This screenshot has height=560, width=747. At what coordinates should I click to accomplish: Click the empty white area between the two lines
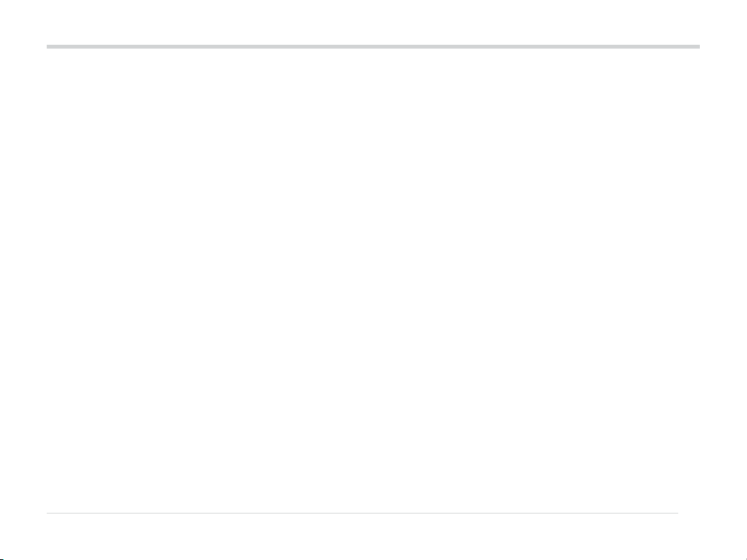click(373, 278)
